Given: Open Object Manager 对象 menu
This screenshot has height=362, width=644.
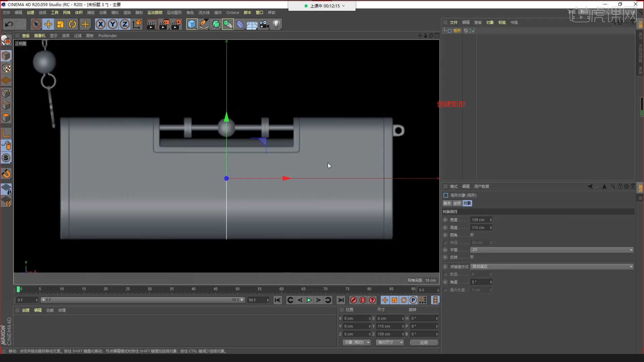Looking at the screenshot, I should pos(490,22).
